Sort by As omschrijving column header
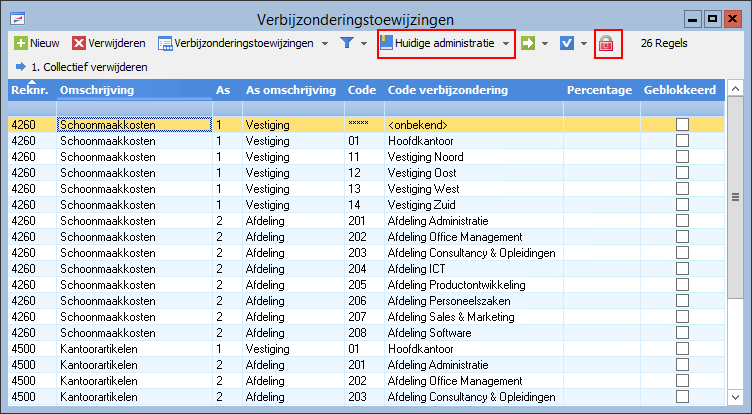This screenshot has width=752, height=414. point(291,90)
